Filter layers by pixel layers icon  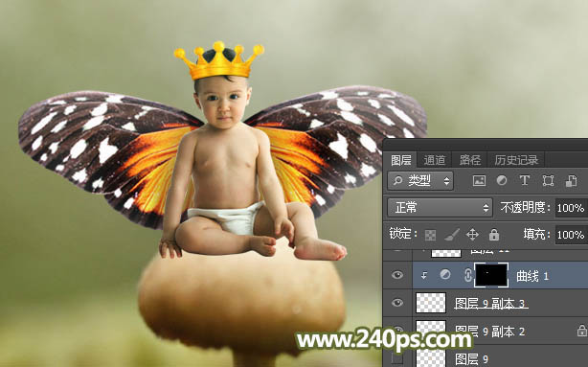pyautogui.click(x=479, y=181)
